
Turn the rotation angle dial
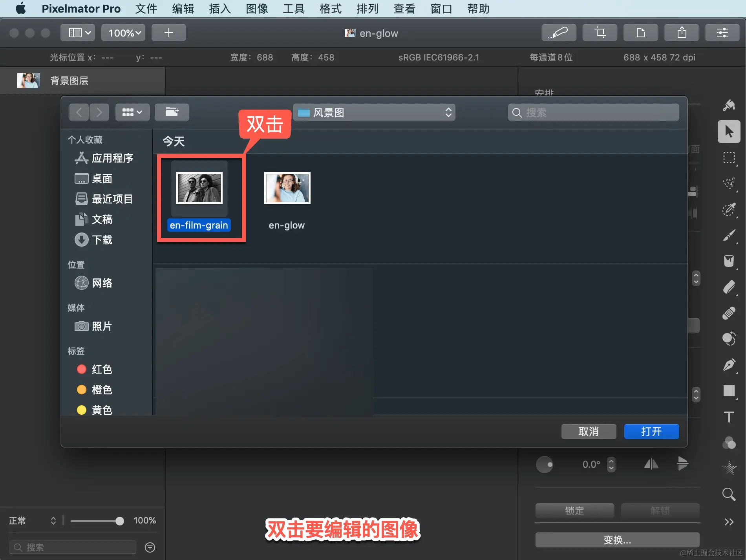coord(544,465)
